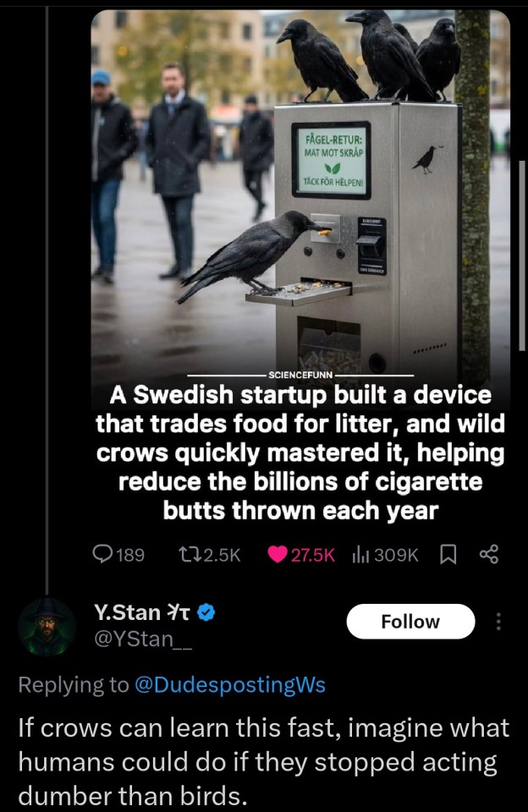Open the @YStan__ handle

(143, 639)
